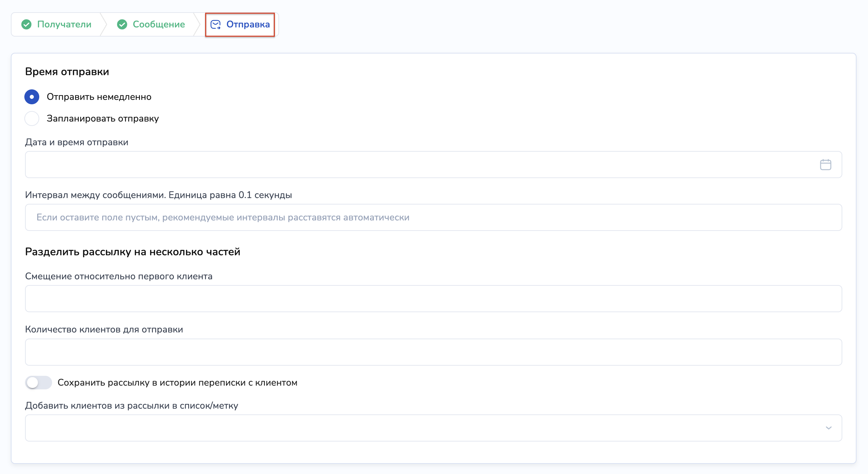Click the Запланировать отправку label text
The image size is (868, 474).
coord(102,118)
